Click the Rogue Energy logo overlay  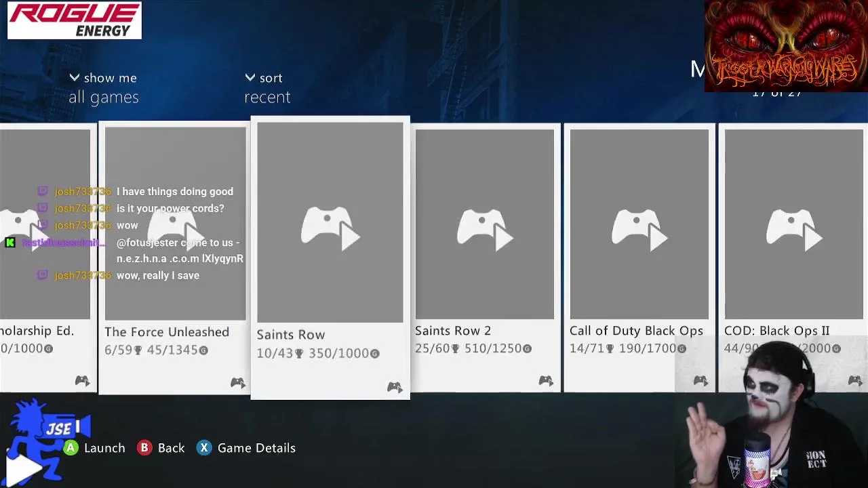click(x=75, y=20)
